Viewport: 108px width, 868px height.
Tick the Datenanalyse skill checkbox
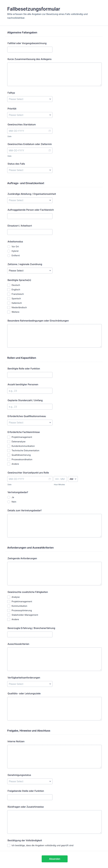point(9,441)
